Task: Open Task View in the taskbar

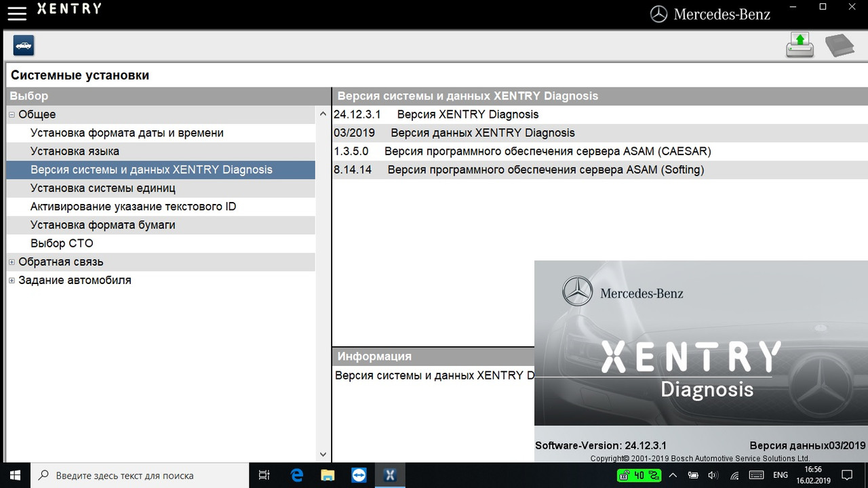Action: tap(264, 475)
